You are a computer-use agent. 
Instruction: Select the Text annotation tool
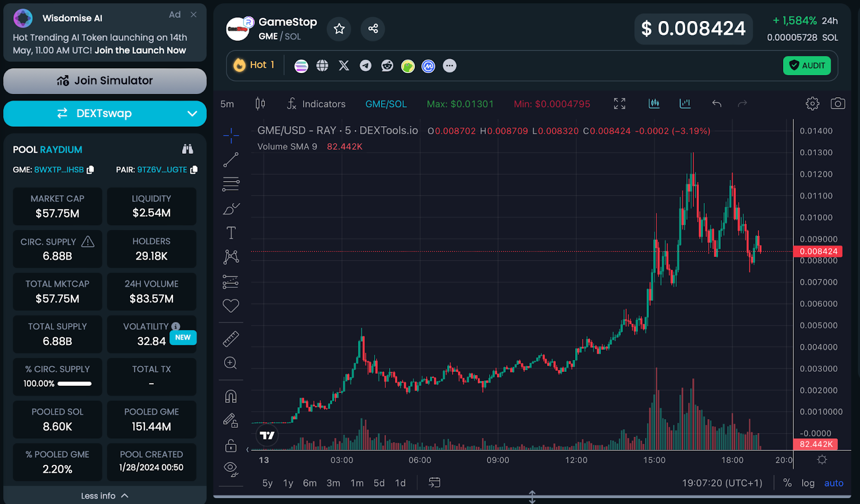coord(231,233)
